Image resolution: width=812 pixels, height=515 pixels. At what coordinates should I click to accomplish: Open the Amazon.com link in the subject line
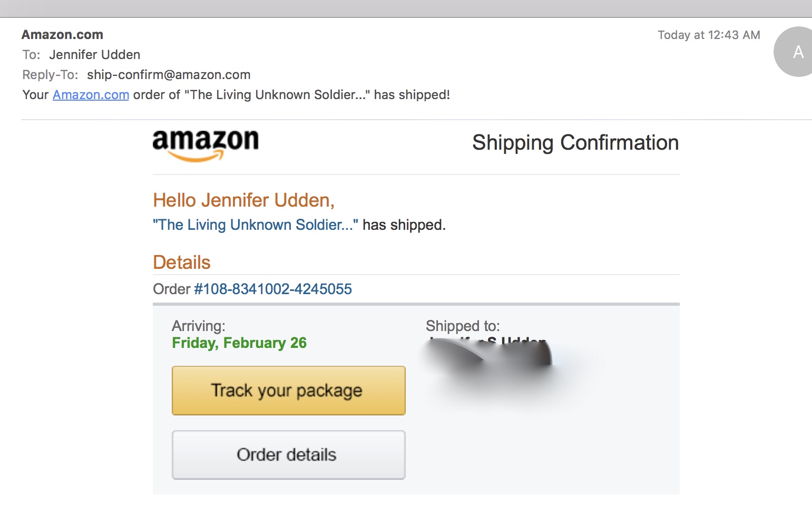[x=91, y=95]
